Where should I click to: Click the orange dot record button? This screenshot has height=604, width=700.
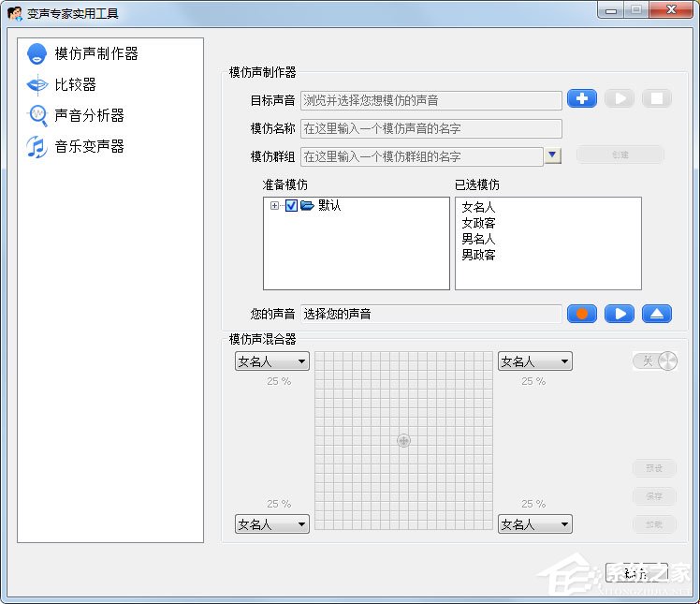pos(582,314)
